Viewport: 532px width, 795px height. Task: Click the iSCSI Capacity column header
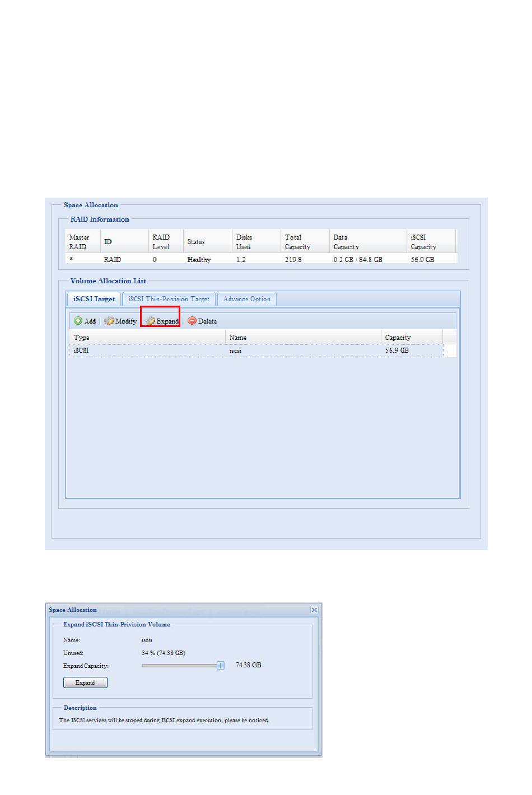click(431, 242)
